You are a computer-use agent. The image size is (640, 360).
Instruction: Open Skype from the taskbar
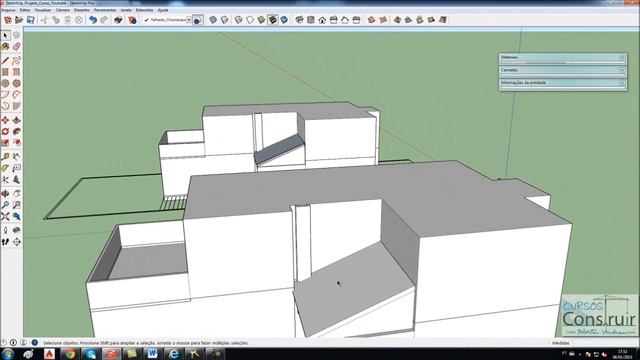coord(91,353)
